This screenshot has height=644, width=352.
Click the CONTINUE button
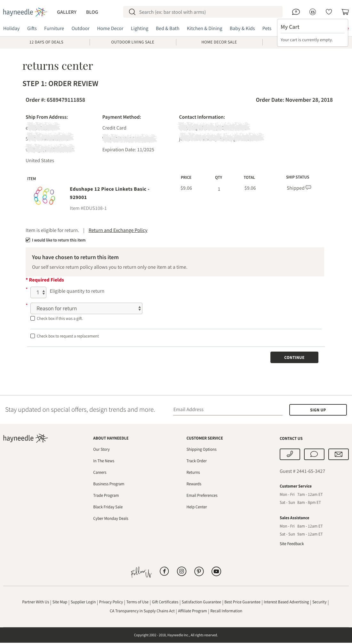[x=294, y=357]
